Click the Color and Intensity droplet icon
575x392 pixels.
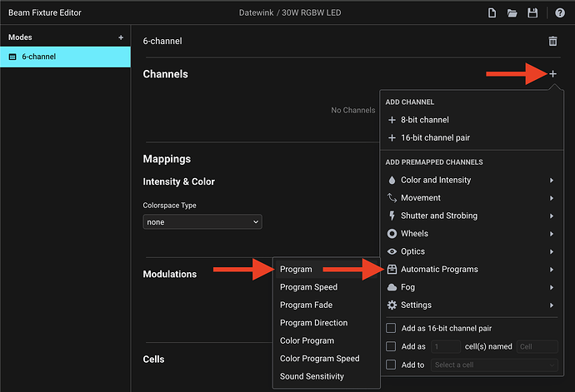click(392, 180)
